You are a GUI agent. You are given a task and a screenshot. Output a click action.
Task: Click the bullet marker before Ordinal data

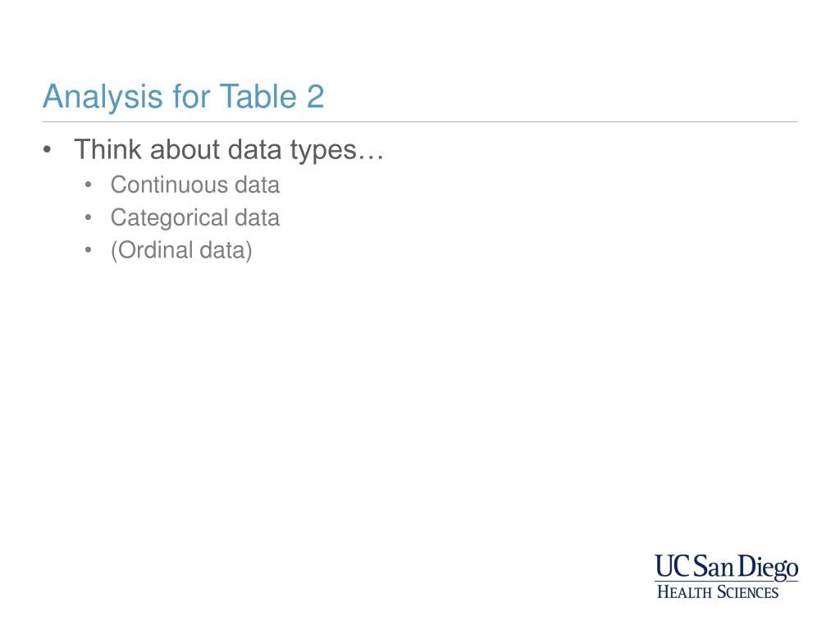pos(89,250)
